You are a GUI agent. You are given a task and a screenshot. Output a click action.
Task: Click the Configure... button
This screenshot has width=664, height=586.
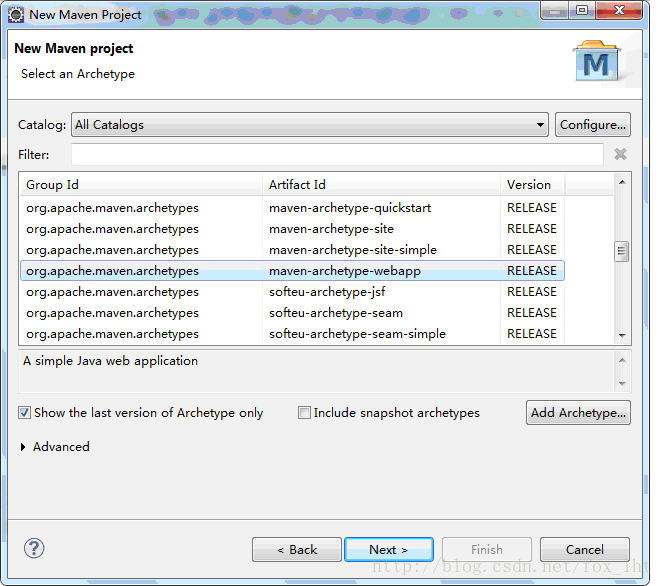(593, 124)
